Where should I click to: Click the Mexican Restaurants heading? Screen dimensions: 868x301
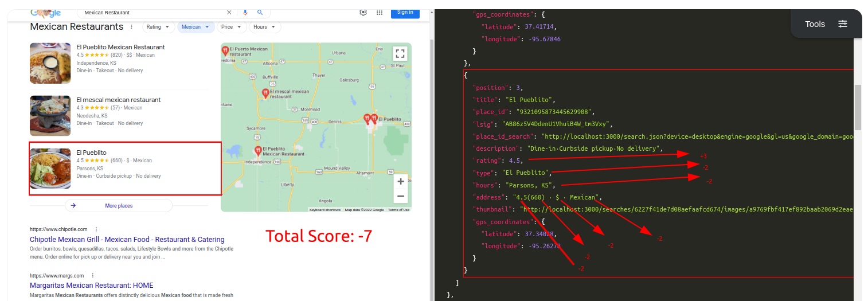click(76, 26)
